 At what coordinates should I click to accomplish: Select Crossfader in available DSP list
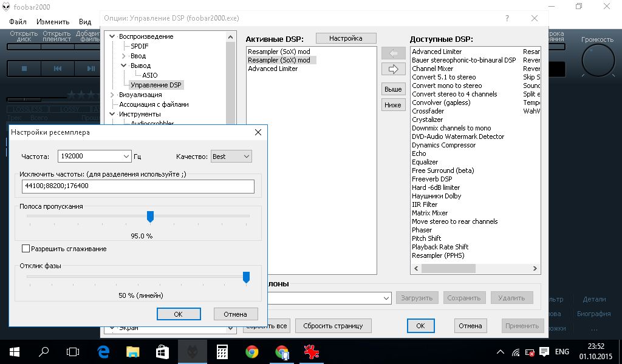pyautogui.click(x=428, y=111)
